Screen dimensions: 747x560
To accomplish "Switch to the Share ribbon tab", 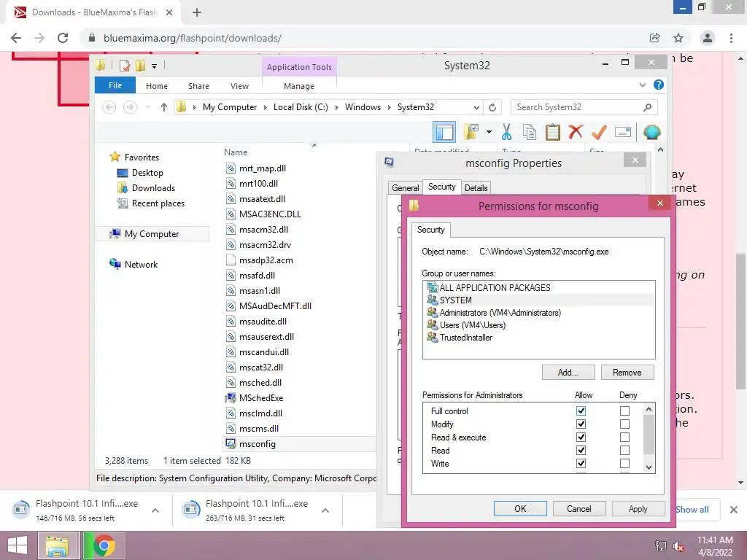I will pyautogui.click(x=198, y=86).
